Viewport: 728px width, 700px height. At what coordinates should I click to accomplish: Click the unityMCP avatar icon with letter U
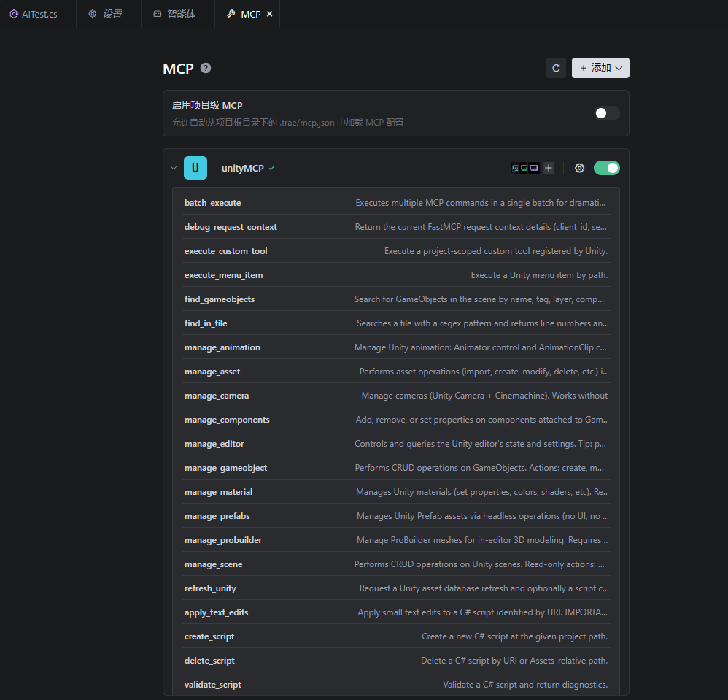(195, 168)
